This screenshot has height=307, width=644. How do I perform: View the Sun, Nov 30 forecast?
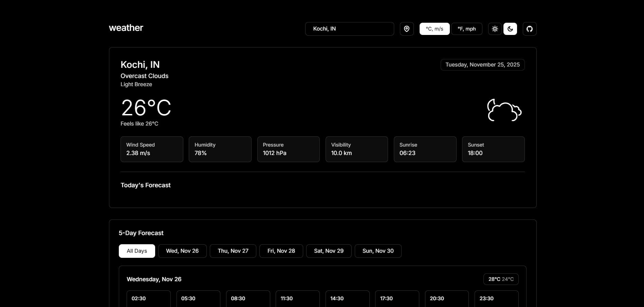coord(378,251)
